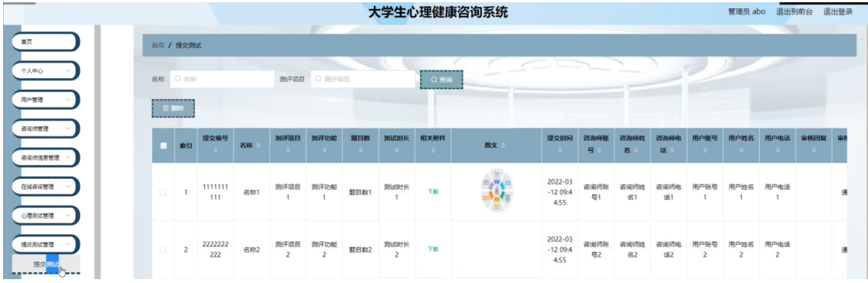The width and height of the screenshot is (868, 283).
Task: Sort by 相关附件 column sort icon
Action: pos(432,151)
